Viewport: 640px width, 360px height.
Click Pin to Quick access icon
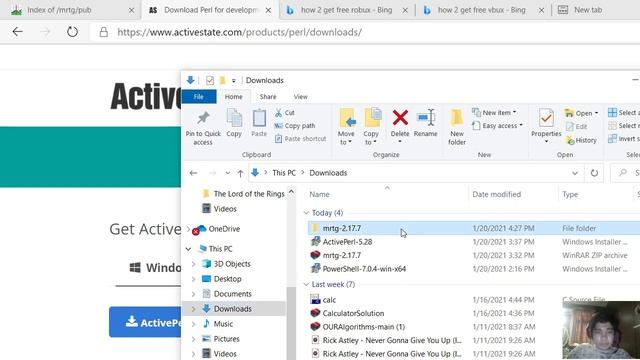(x=203, y=119)
